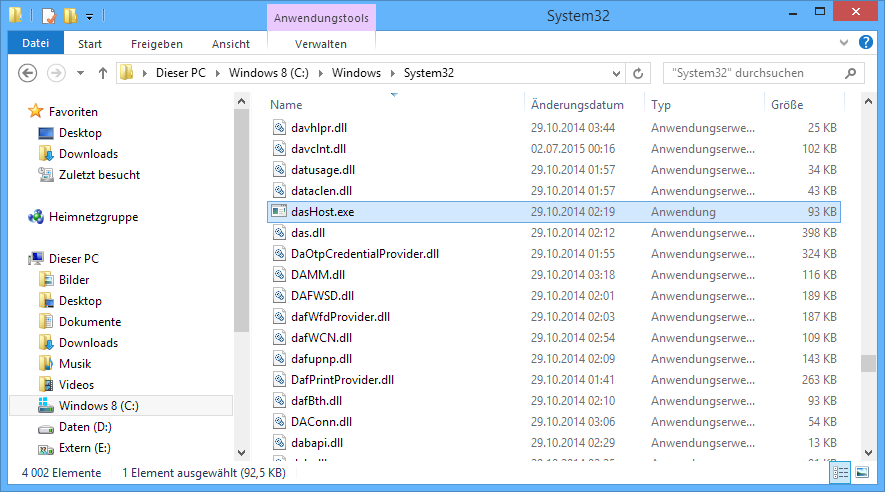Click Dieser PC in the address path
The width and height of the screenshot is (885, 492).
coord(181,73)
